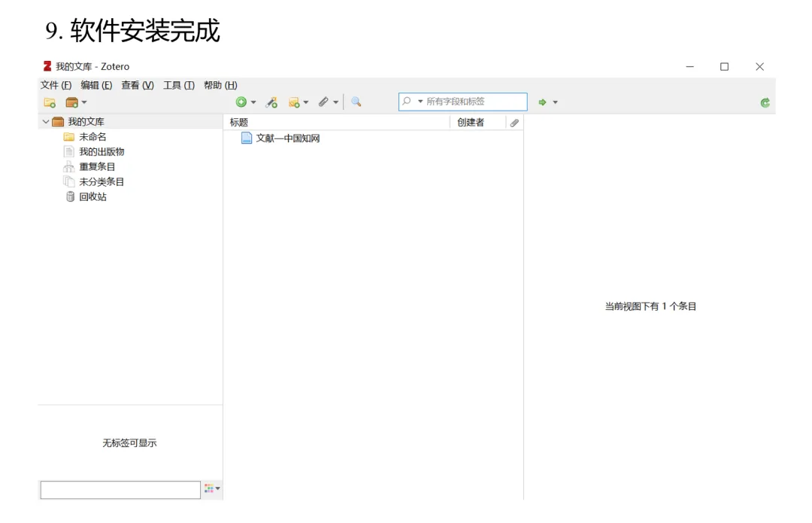Screen dimensions: 812x523
Task: Click the green Locate arrow icon
Action: click(542, 102)
